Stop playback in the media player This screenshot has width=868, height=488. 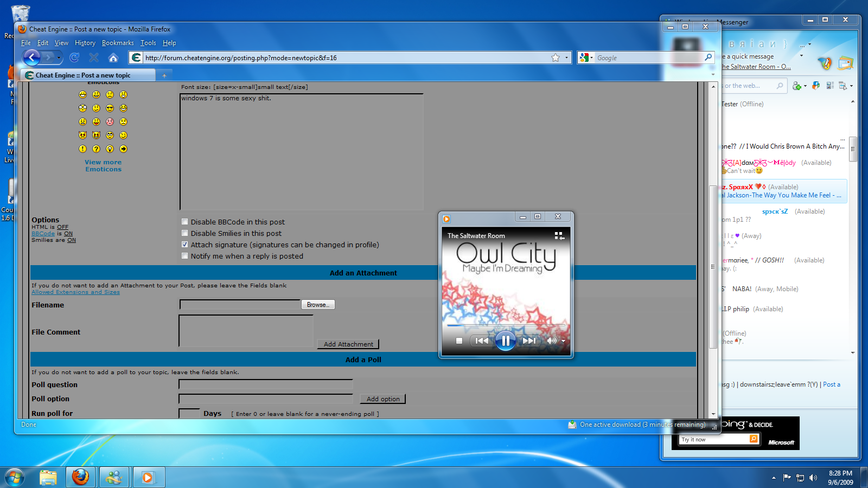pos(459,341)
